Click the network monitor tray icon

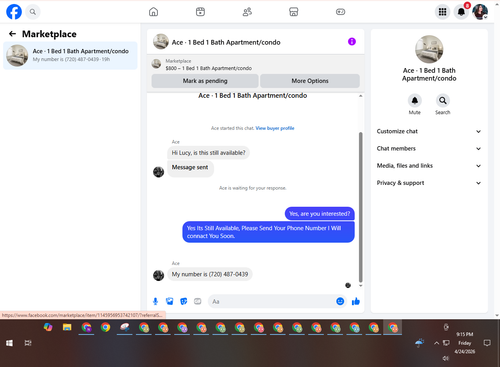tap(446, 343)
